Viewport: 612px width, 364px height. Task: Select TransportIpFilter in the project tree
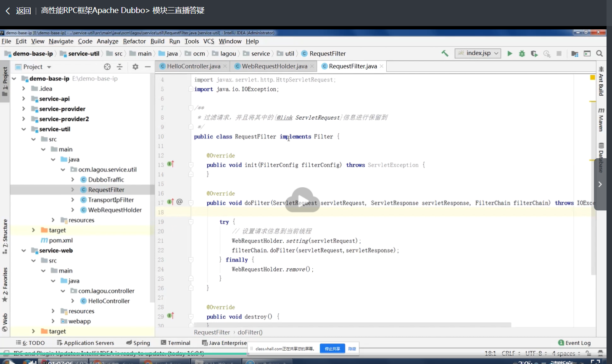(111, 200)
